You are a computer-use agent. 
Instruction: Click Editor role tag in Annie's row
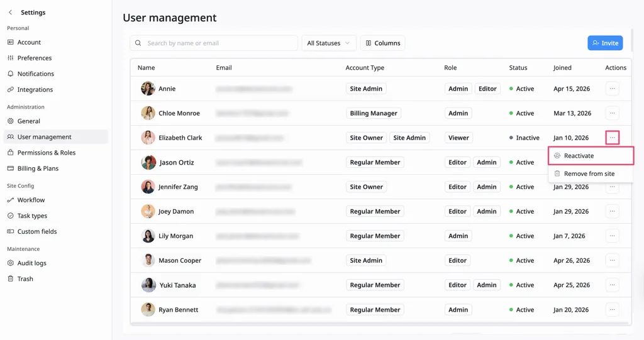487,89
